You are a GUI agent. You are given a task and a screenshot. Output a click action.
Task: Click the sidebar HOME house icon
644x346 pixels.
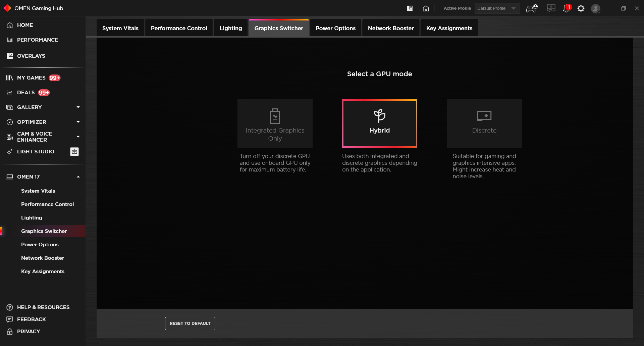tap(10, 25)
